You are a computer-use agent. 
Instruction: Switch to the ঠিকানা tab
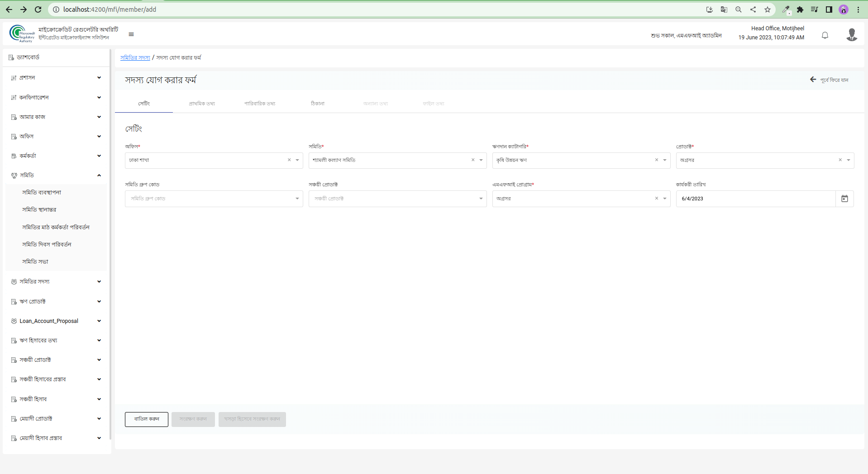click(318, 104)
